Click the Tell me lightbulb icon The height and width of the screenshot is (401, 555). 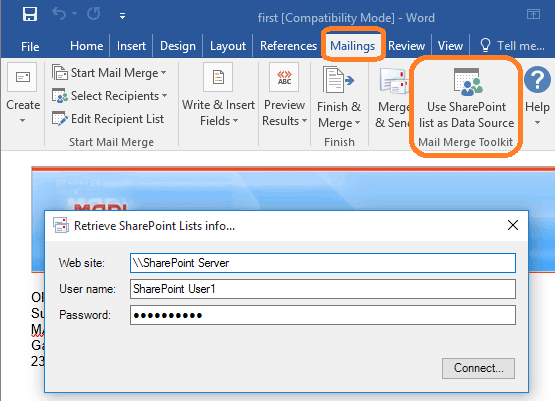tap(485, 45)
